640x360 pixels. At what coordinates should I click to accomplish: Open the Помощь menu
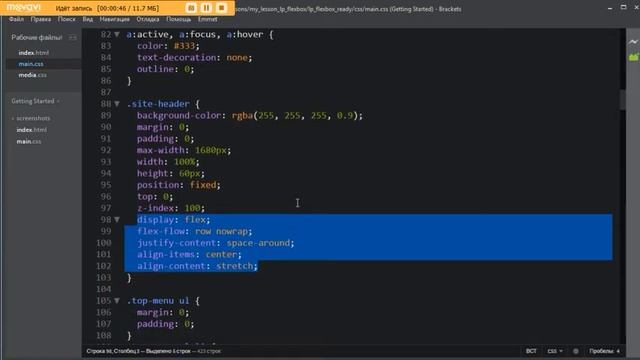click(x=178, y=19)
